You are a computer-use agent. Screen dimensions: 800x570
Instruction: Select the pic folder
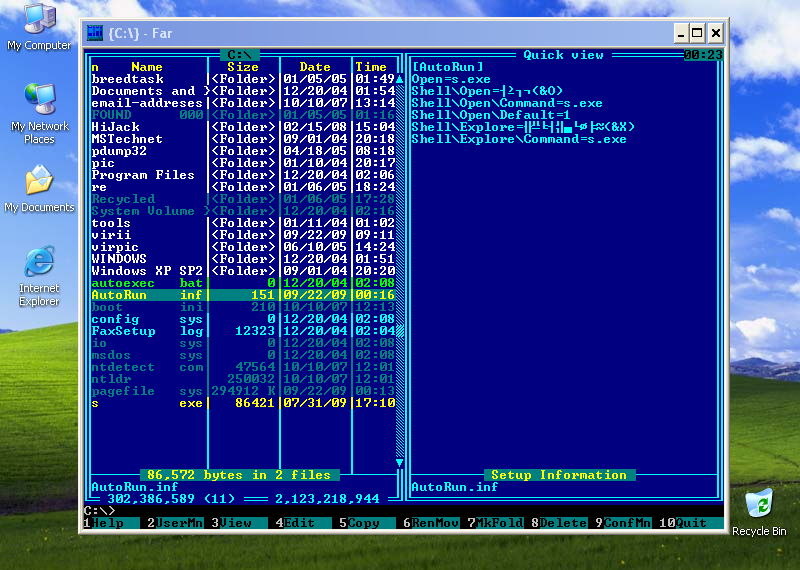pyautogui.click(x=243, y=163)
